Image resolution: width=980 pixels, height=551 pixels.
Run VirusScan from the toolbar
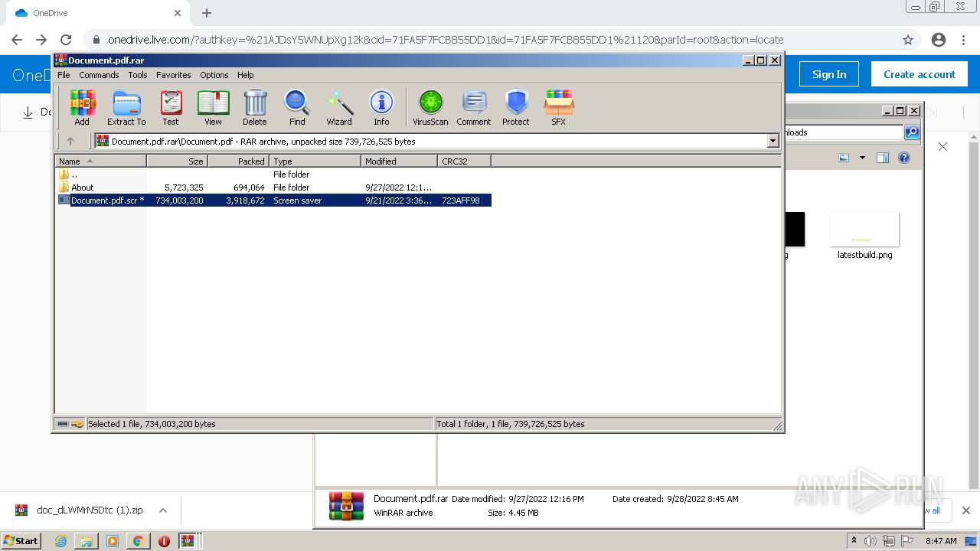[x=430, y=107]
